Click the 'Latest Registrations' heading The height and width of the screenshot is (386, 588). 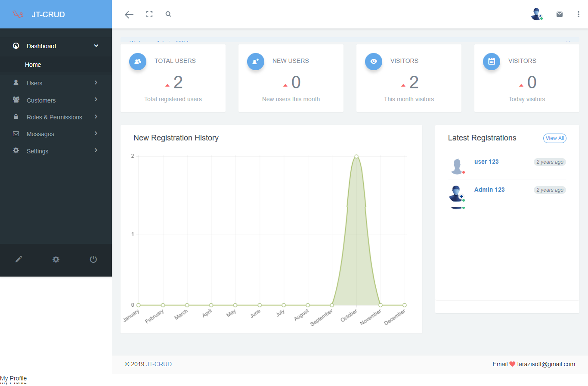tap(482, 138)
